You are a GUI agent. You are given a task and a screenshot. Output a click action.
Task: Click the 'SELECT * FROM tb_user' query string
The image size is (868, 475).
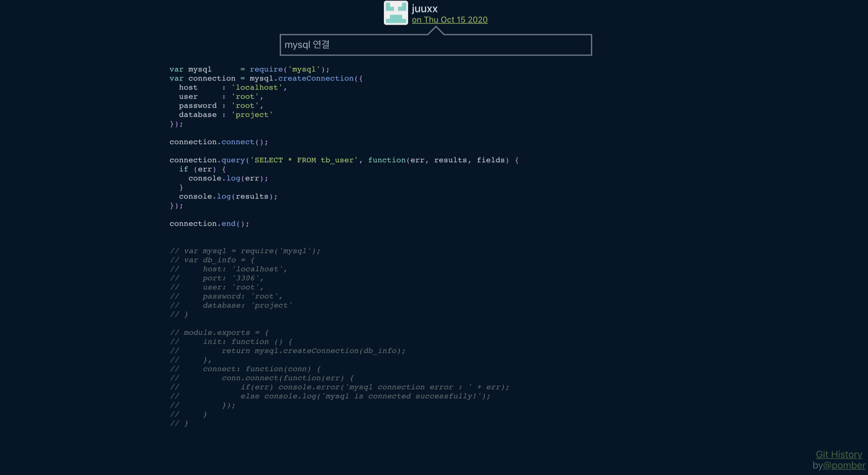click(304, 160)
